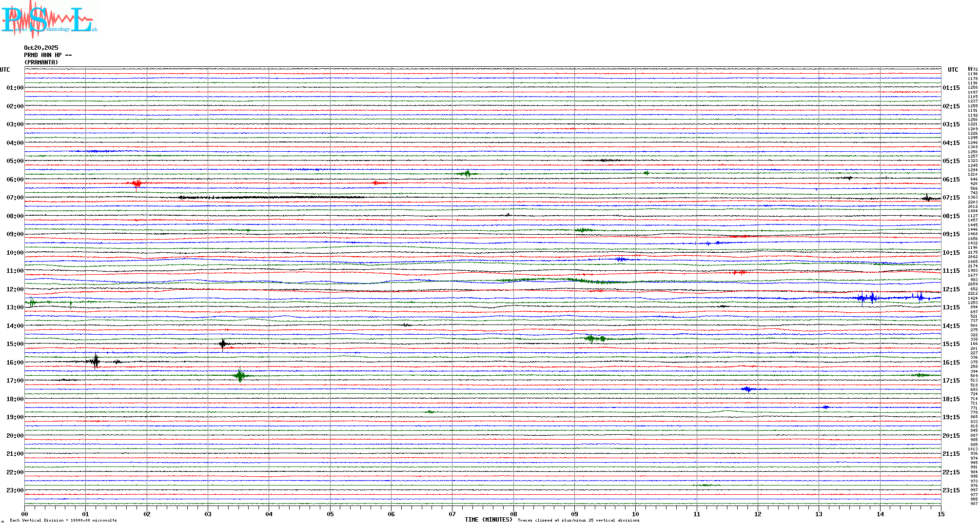Image resolution: width=980 pixels, height=527 pixels.
Task: Select the 07:00 hour label on left
Action: (15, 198)
